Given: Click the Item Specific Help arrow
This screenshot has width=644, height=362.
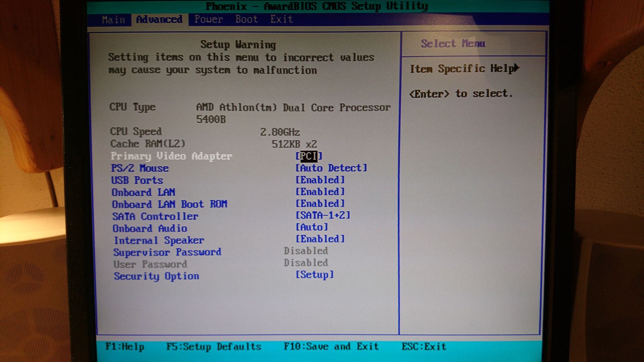Looking at the screenshot, I should (x=517, y=68).
